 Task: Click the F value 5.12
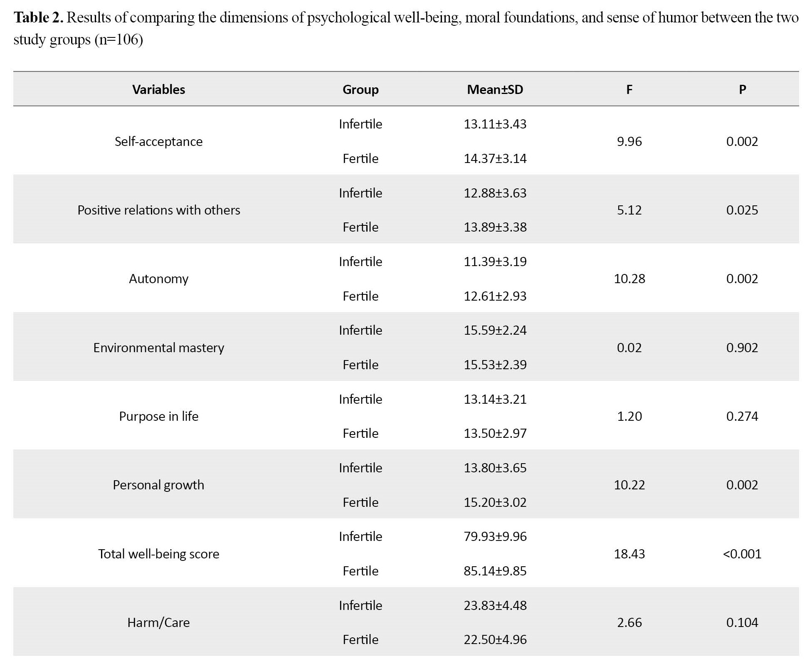point(629,210)
